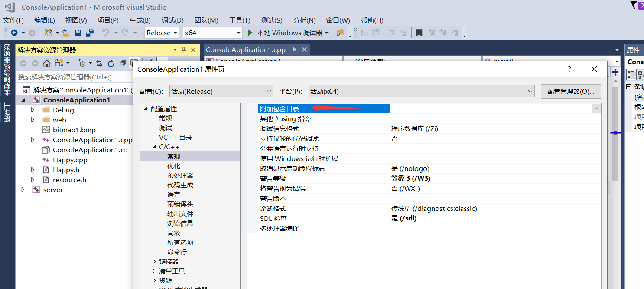This screenshot has width=644, height=289.
Task: Select Happy.cpp in Solution Explorer
Action: [70, 160]
